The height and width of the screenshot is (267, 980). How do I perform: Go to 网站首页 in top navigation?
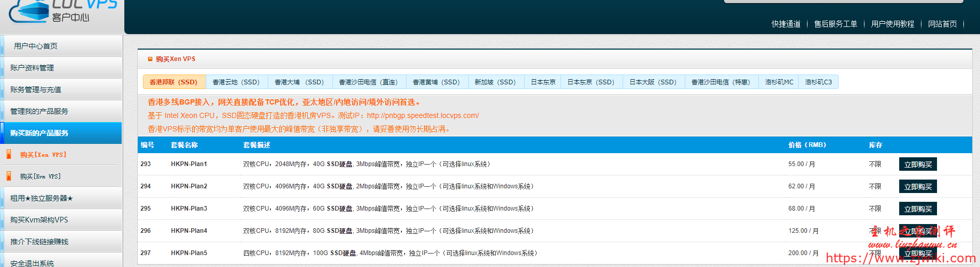coord(942,24)
